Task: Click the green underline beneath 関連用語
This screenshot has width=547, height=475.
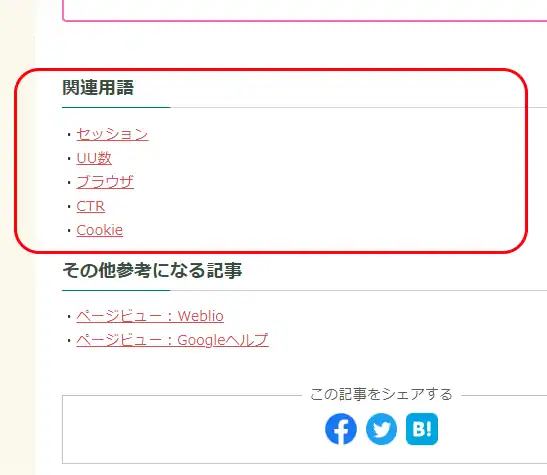Action: pyautogui.click(x=116, y=107)
